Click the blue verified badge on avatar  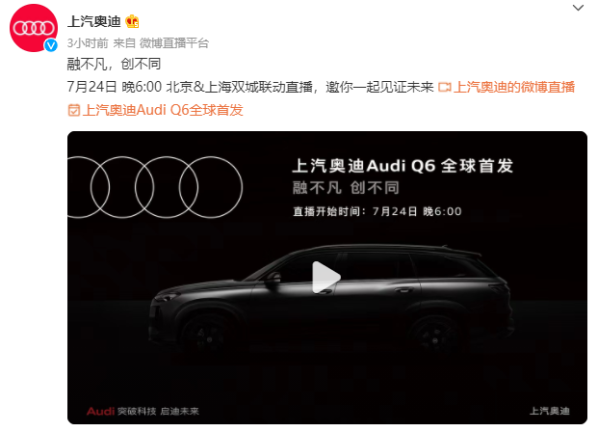[51, 45]
